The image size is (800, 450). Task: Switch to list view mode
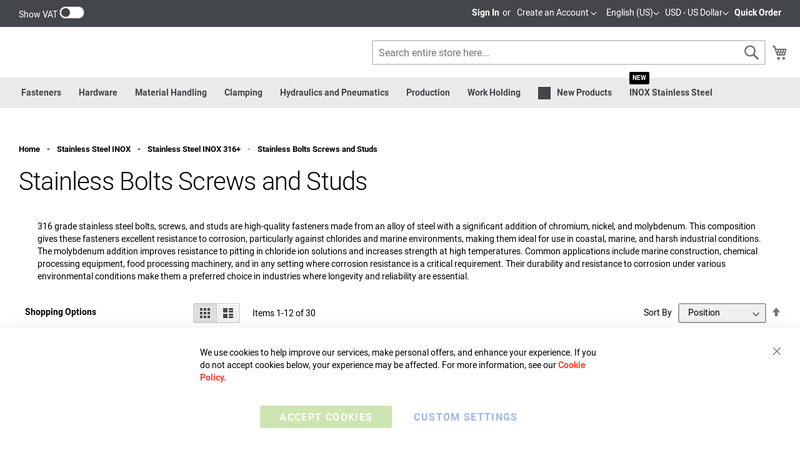(228, 313)
